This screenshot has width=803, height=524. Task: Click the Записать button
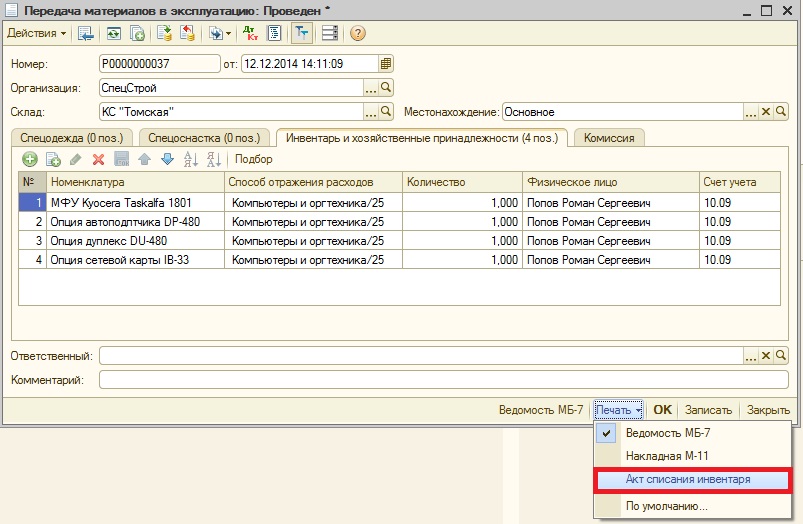(710, 410)
